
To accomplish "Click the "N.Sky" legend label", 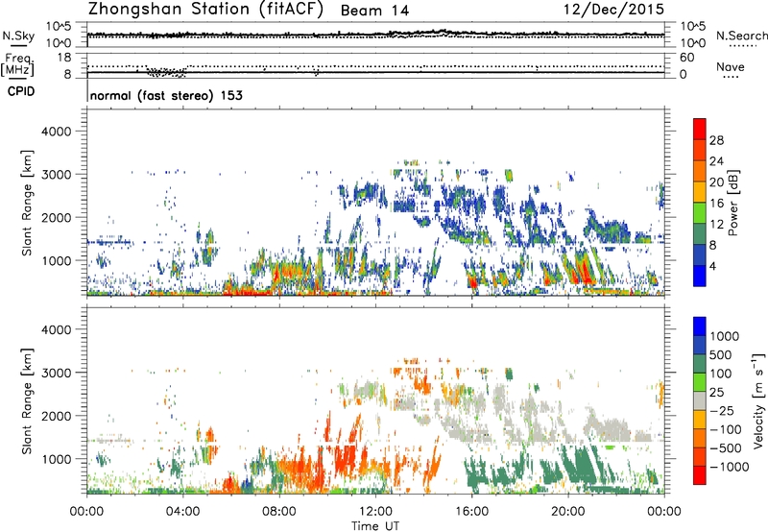I will coord(18,36).
